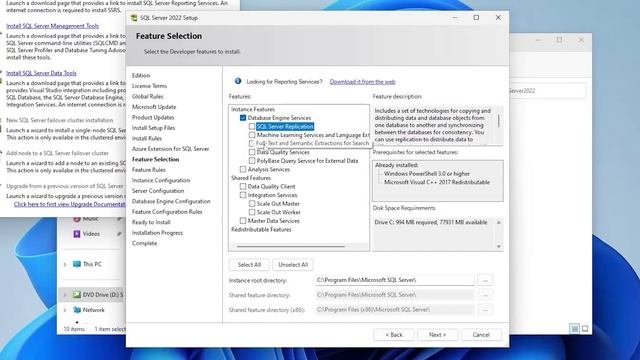Uncheck Database Engine Services checkbox
The image size is (640, 360).
tap(243, 118)
